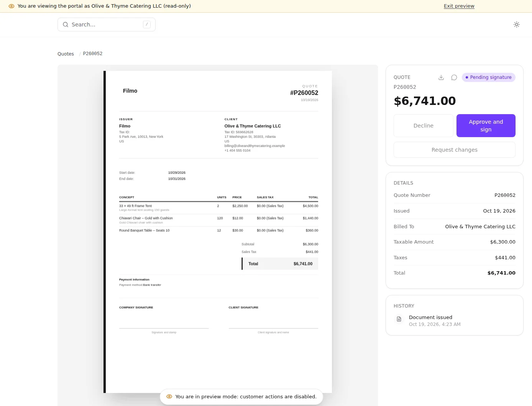532x406 pixels.
Task: Click Issued date Oct 19, 2026
Action: pyautogui.click(x=499, y=211)
